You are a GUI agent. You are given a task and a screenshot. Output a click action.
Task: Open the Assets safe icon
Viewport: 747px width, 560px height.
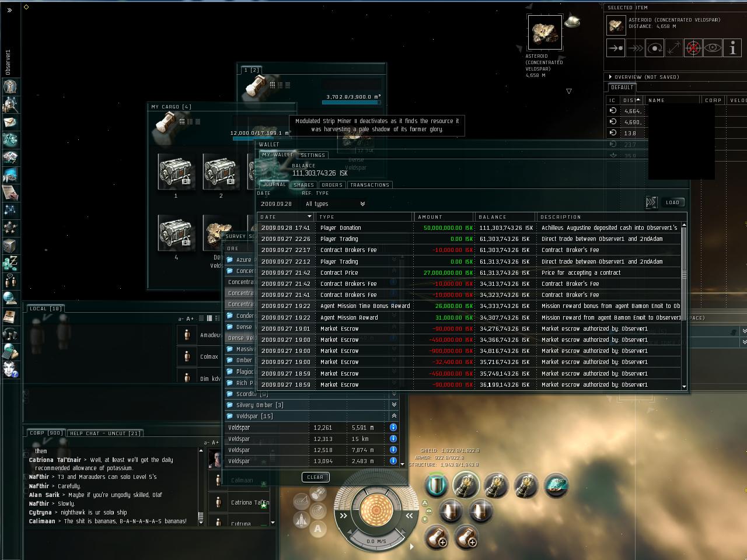pyautogui.click(x=11, y=245)
